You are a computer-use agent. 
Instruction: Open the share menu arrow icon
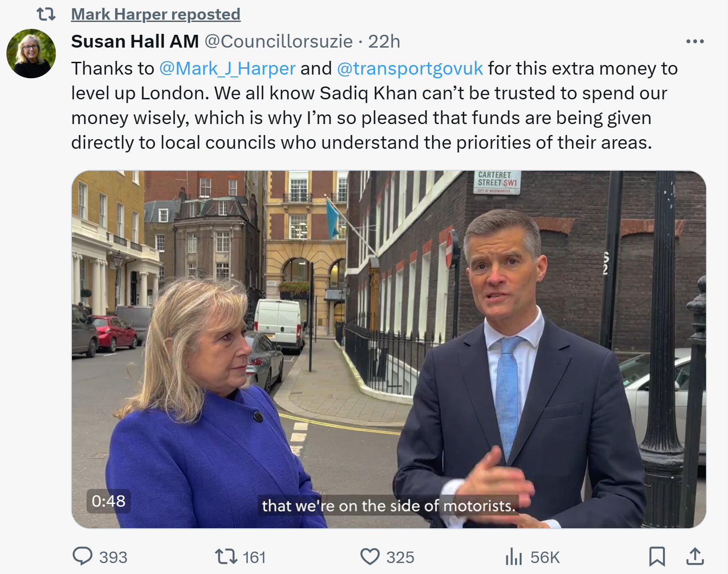click(695, 557)
